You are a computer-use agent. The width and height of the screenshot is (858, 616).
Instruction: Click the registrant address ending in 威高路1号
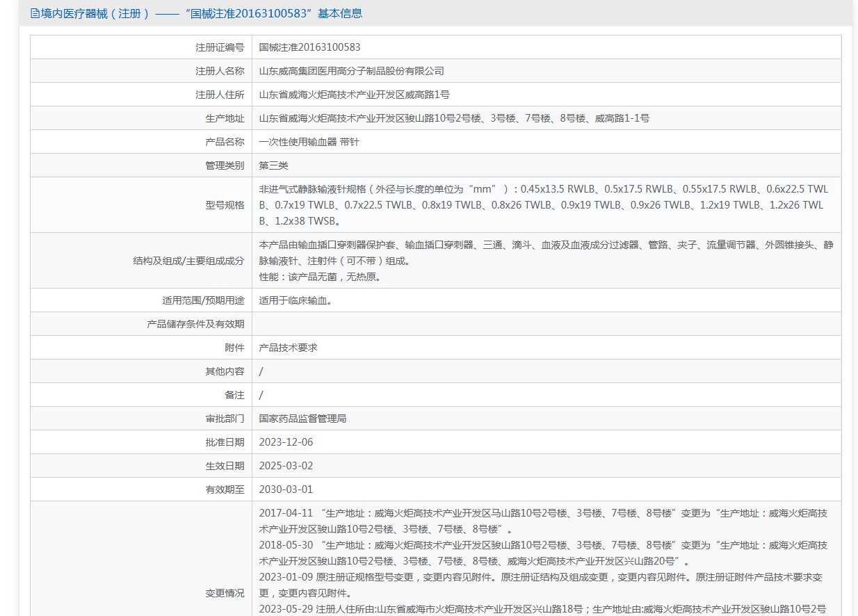354,95
